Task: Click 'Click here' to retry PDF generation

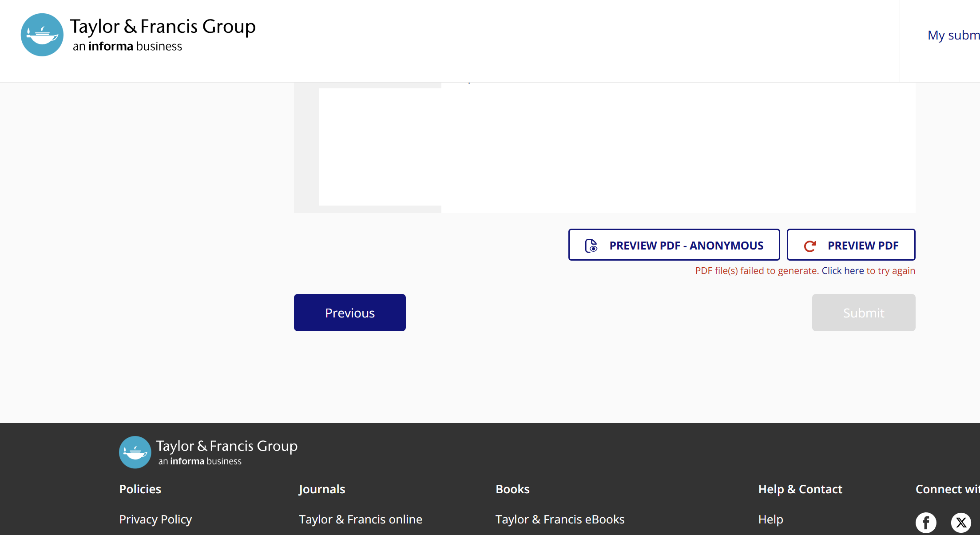Action: coord(842,271)
